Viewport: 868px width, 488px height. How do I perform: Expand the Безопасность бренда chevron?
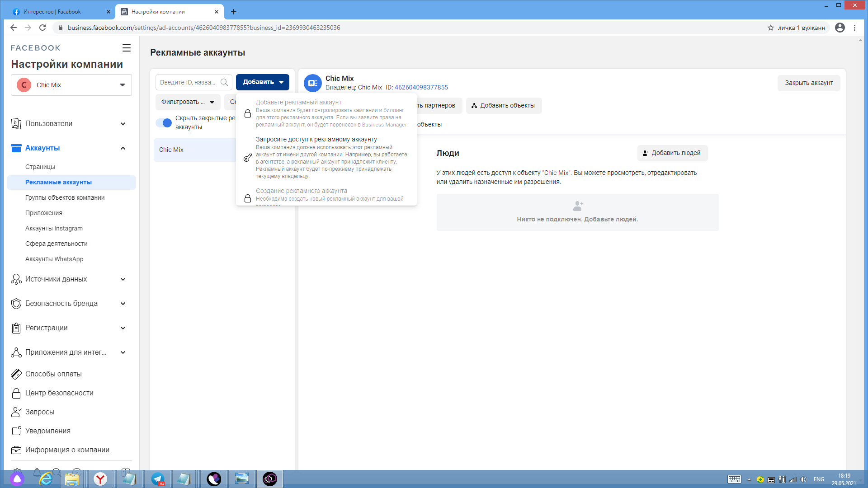pyautogui.click(x=123, y=304)
